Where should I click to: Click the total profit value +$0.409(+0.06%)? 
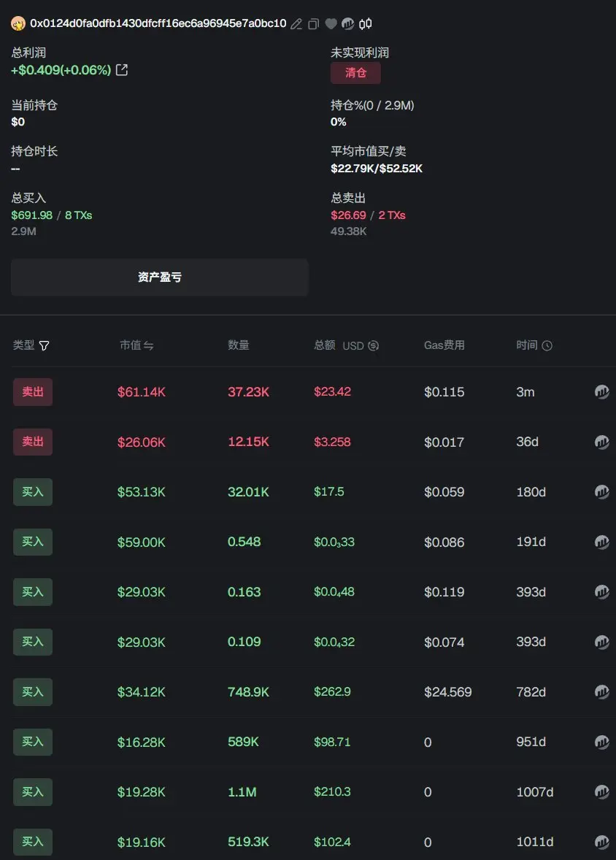(x=61, y=69)
